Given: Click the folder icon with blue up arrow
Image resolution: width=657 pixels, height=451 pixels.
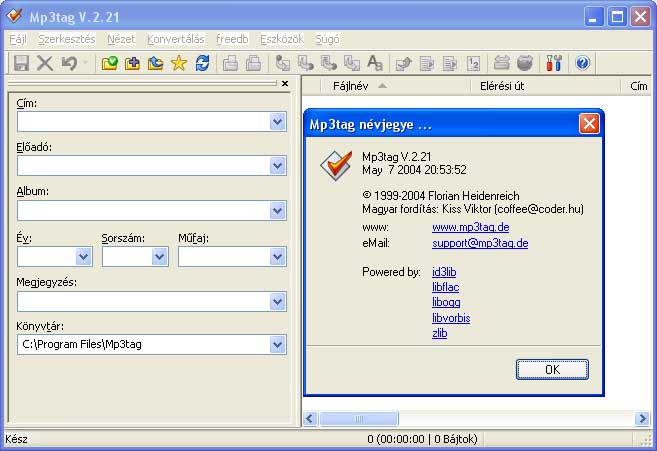Looking at the screenshot, I should pos(155,63).
